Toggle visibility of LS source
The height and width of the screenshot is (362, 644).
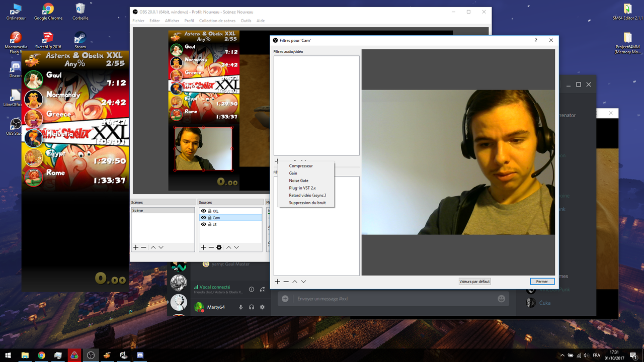pos(203,224)
